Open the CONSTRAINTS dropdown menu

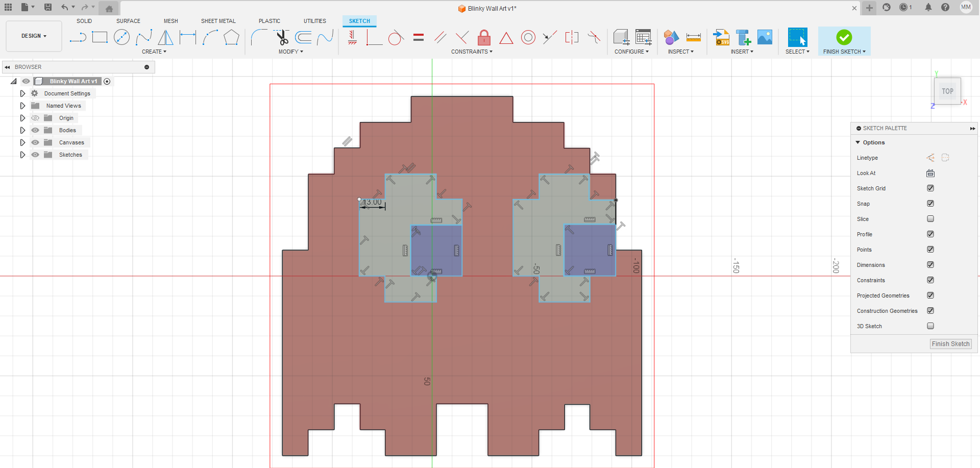coord(471,52)
